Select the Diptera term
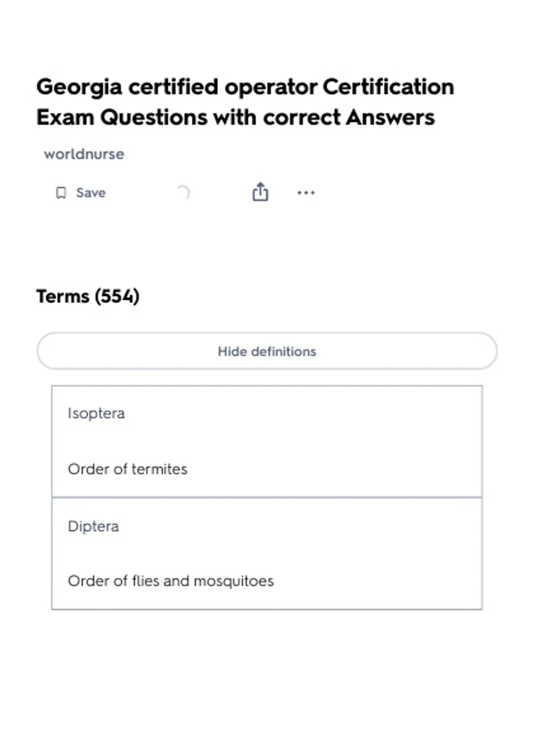Screen dimensions: 534x756 point(93,526)
